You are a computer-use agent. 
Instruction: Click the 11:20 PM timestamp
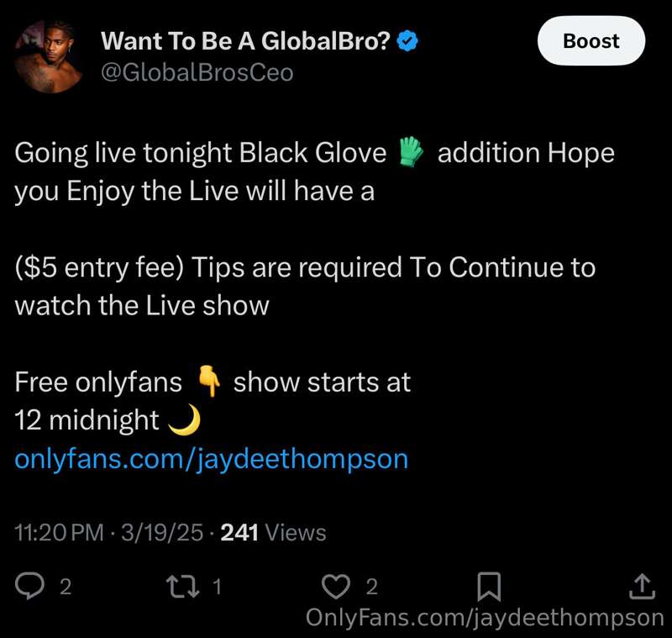tap(59, 533)
